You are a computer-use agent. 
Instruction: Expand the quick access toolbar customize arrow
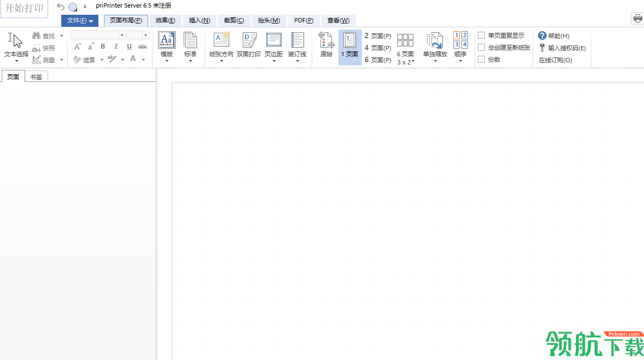pos(85,7)
